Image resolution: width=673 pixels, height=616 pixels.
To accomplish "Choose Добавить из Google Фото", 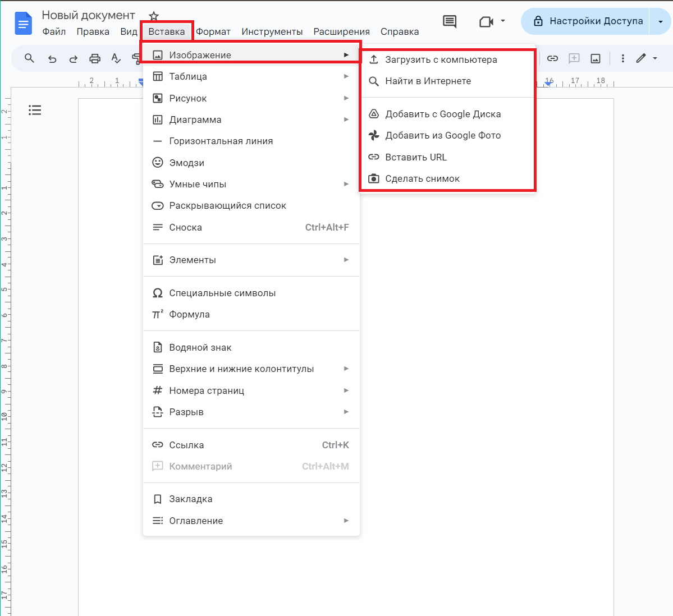I will (448, 136).
